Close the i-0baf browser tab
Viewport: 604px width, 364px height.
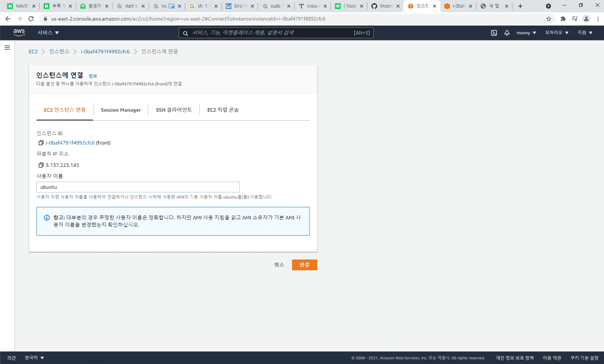tap(470, 6)
